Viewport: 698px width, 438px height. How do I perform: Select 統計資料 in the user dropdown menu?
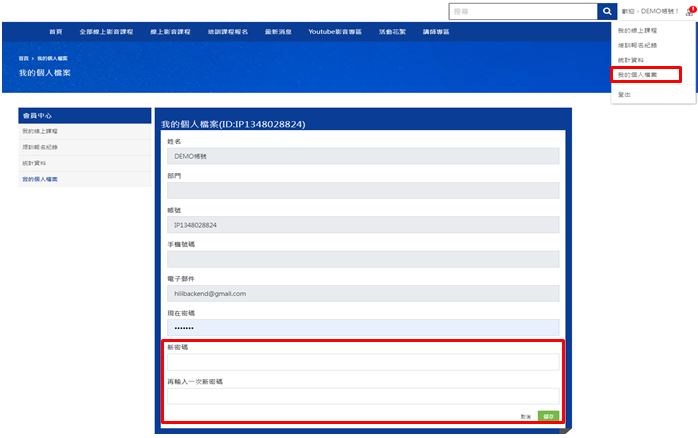pos(630,60)
